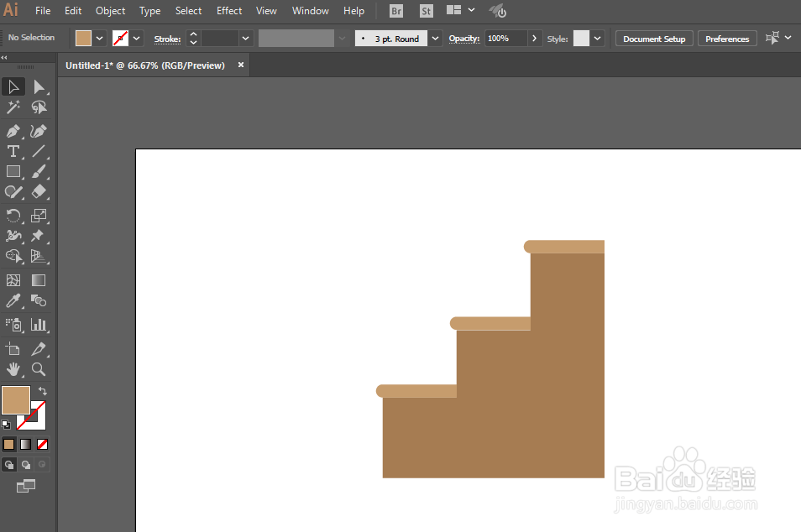This screenshot has height=532, width=801.
Task: Enable Draw Inside mode
Action: tap(42, 465)
